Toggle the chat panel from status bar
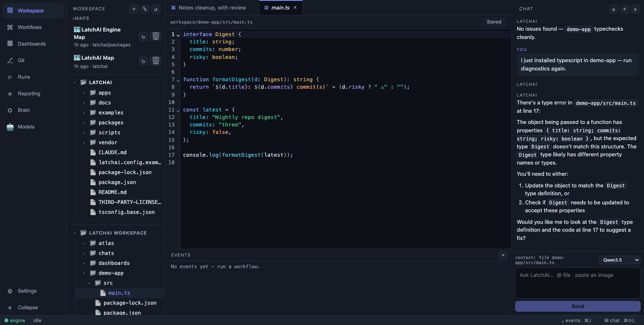The height and width of the screenshot is (325, 644). point(621,320)
